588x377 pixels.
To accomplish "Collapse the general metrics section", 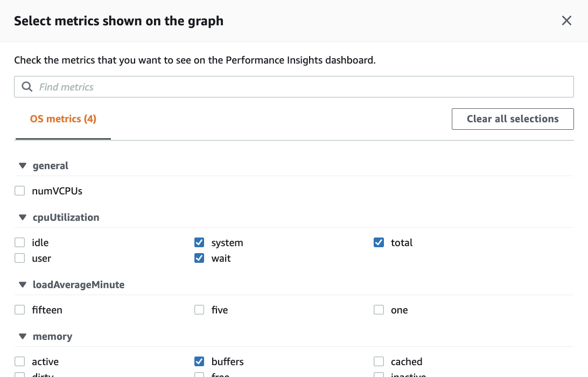I will point(22,165).
